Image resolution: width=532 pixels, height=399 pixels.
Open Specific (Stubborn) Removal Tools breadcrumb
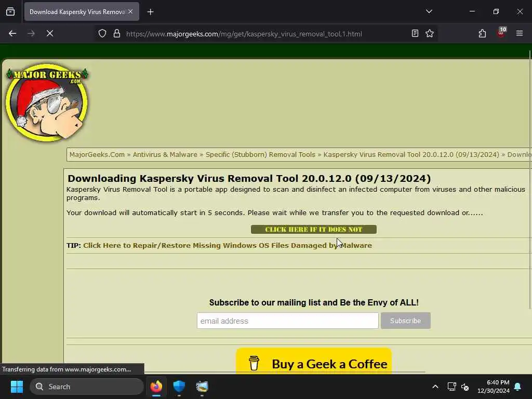(x=260, y=155)
